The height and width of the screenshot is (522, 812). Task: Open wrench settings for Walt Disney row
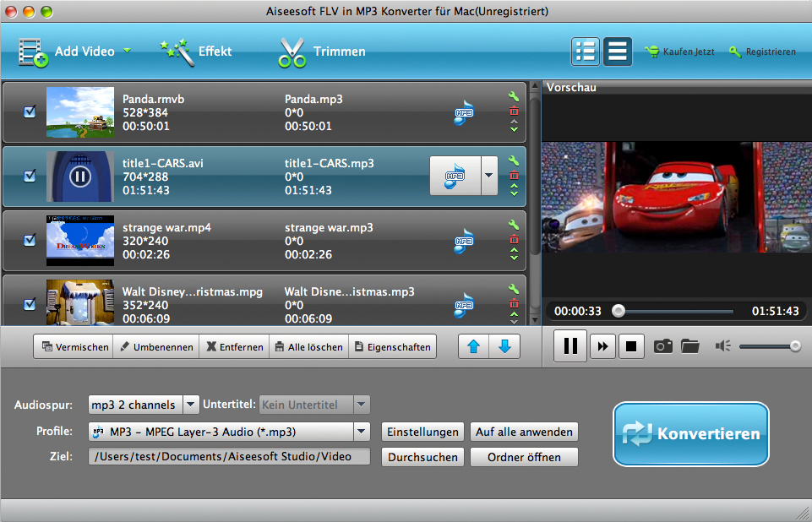514,289
